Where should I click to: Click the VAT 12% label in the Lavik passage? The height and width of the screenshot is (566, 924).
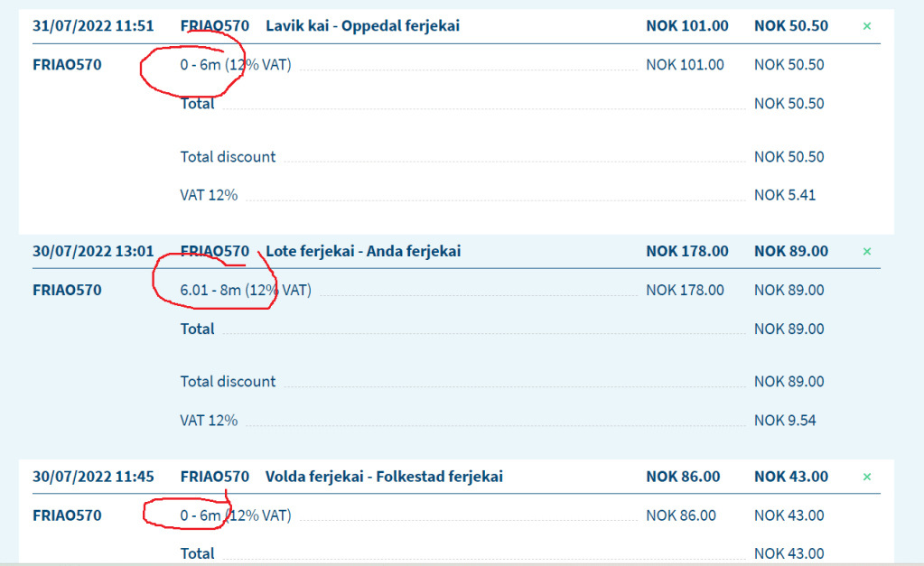(x=209, y=195)
